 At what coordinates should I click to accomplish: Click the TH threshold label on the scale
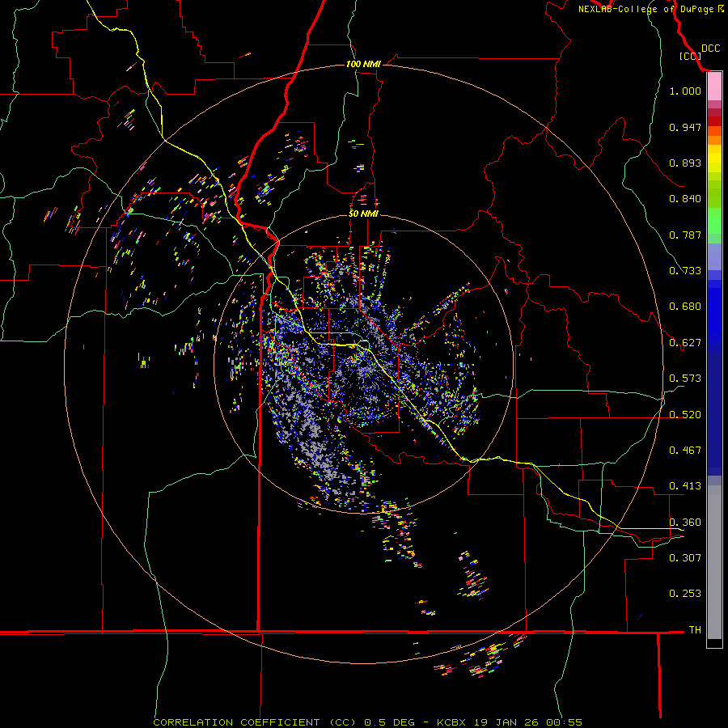click(695, 630)
